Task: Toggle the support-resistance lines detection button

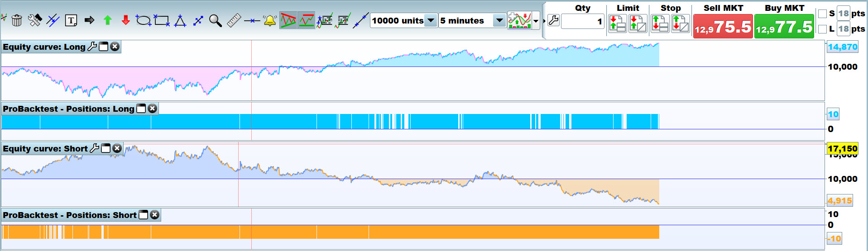Action: (x=307, y=20)
